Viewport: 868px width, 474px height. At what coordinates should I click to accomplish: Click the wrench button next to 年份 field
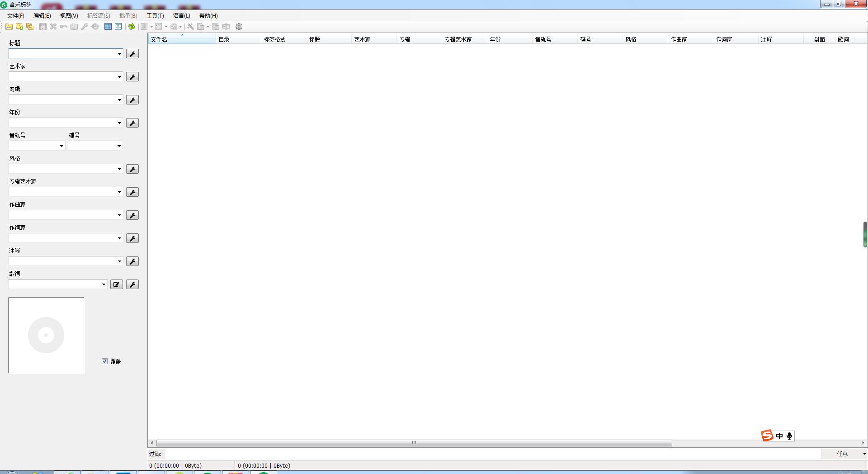tap(132, 123)
